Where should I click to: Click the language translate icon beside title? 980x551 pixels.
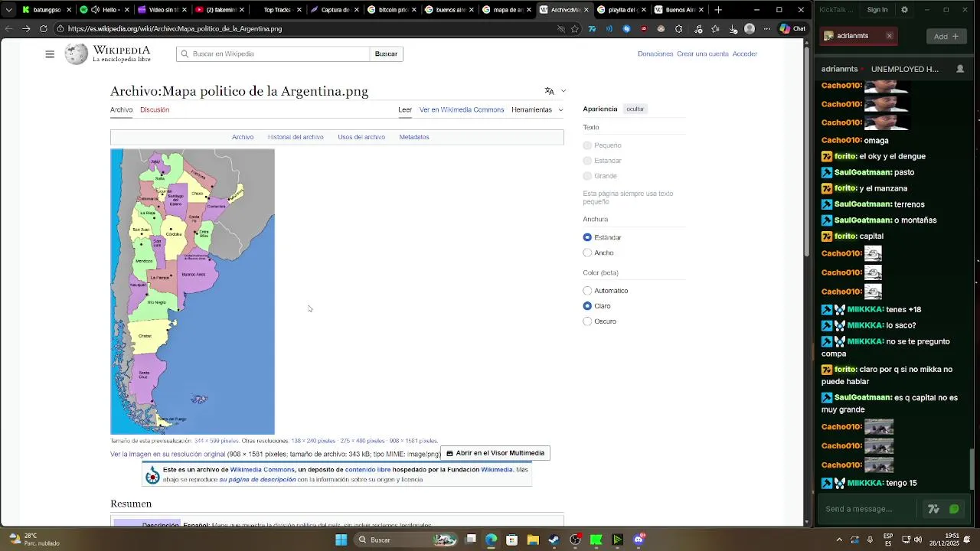click(x=549, y=91)
